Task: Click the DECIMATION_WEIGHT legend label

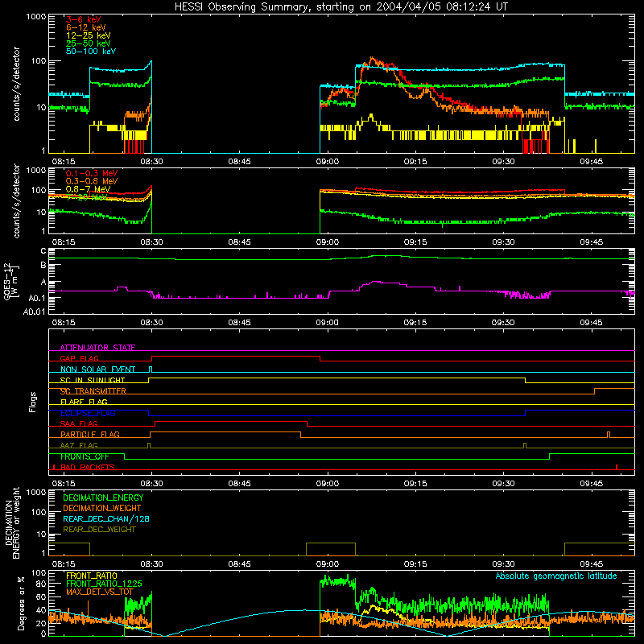Action: (102, 508)
